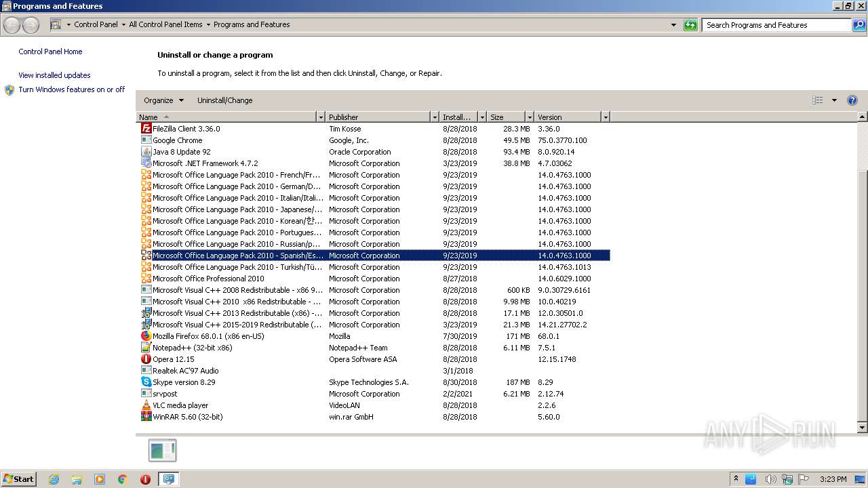Open Chrome from the taskbar
This screenshot has width=868, height=488.
pos(123,479)
